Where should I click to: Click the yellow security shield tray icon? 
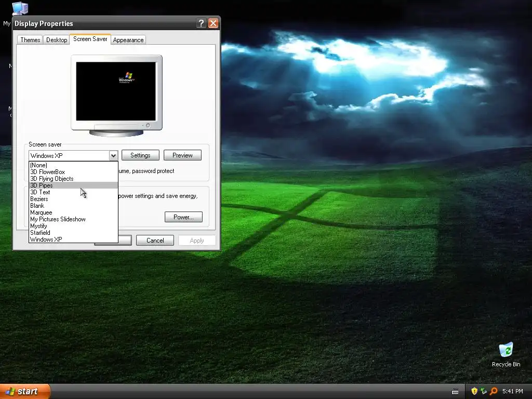[x=474, y=391]
